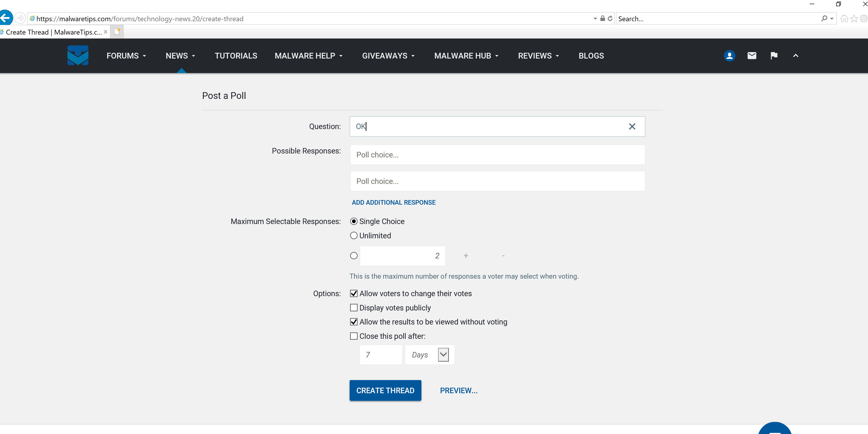
Task: Click the refresh icon in the address bar
Action: pyautogui.click(x=610, y=18)
